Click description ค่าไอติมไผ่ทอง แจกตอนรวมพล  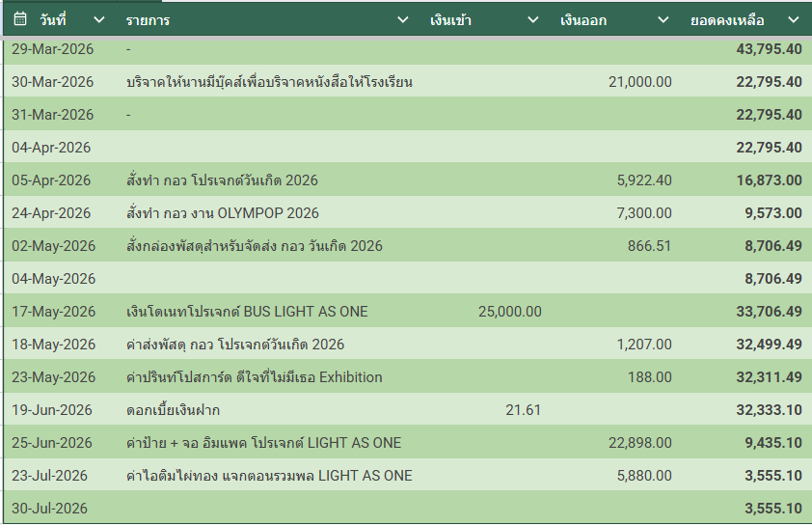(x=269, y=476)
